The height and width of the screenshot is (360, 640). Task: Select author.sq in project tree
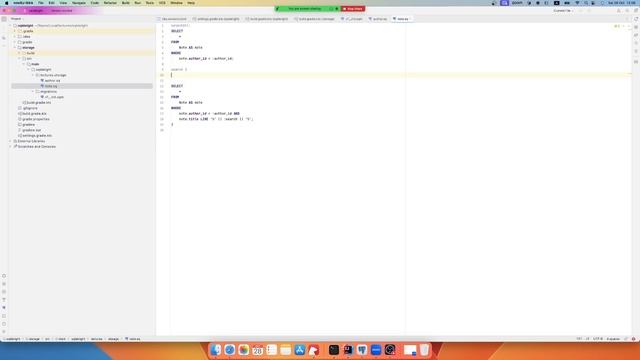tap(52, 81)
